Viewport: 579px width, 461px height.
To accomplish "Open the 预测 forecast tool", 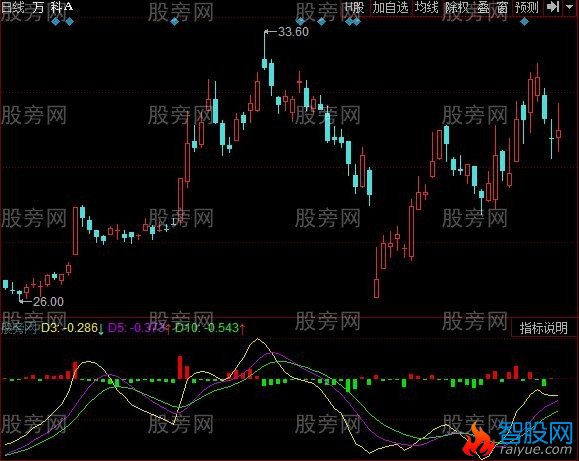I will (527, 7).
